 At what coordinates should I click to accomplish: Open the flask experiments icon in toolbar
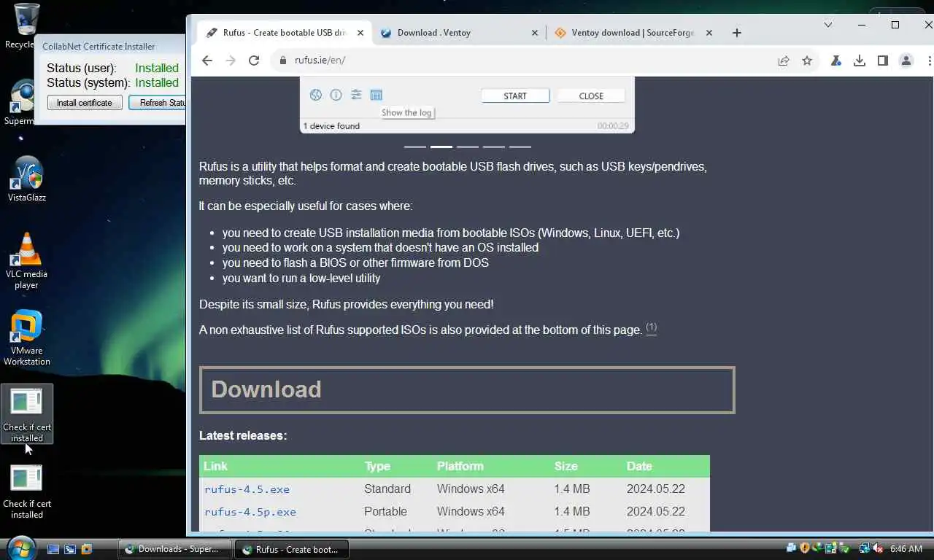tap(836, 61)
